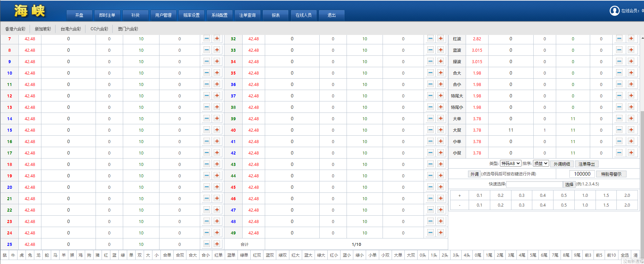This screenshot has height=264, width=644.
Task: Select all numbers with 全选
Action: point(624,255)
